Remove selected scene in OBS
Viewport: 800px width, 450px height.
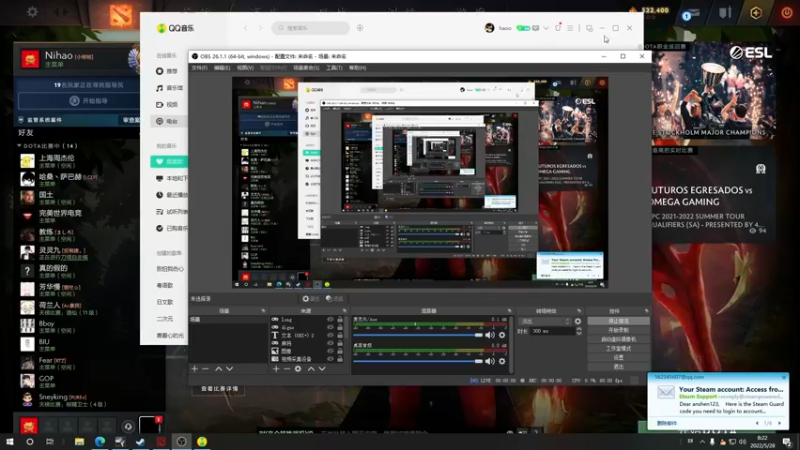click(206, 369)
